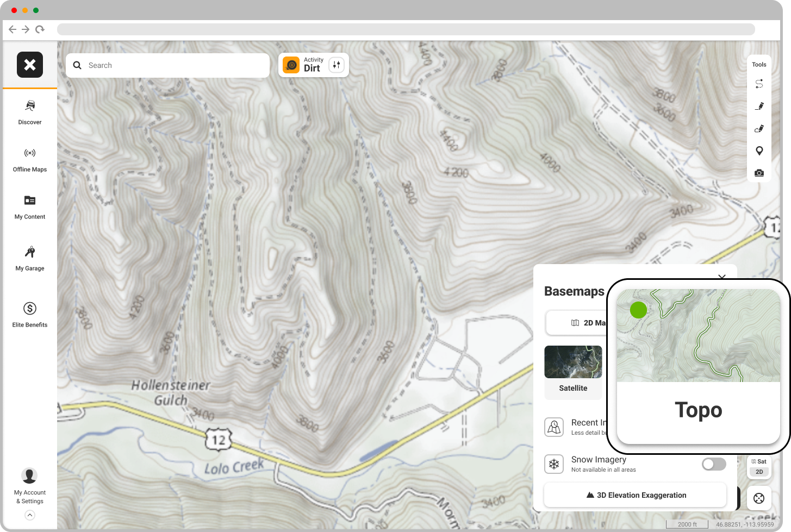
Task: Open Offline Maps in the sidebar
Action: 30,160
